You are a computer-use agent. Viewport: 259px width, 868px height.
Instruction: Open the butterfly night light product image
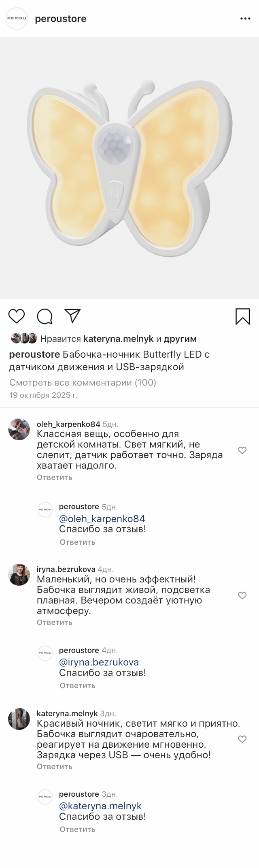(x=129, y=168)
